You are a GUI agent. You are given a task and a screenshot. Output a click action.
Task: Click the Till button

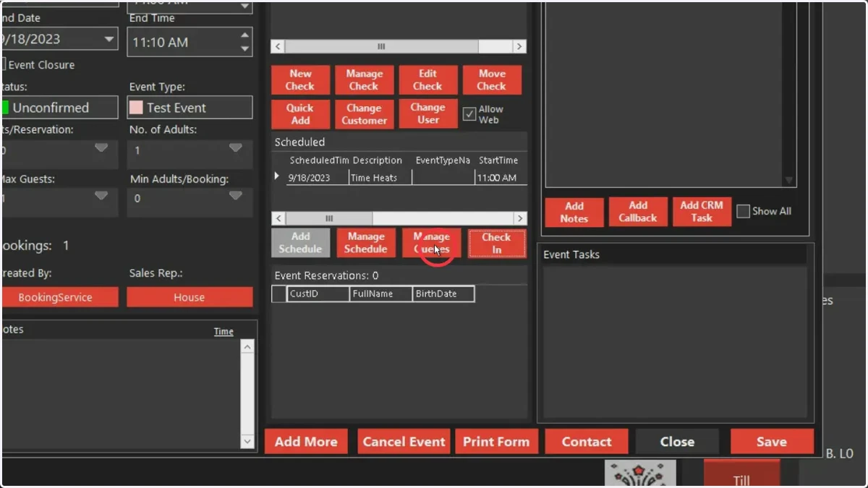tap(741, 474)
